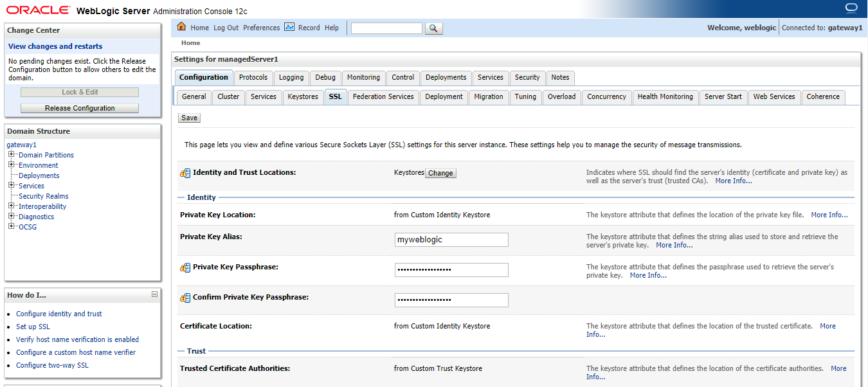Switch to the Debug tab
Image resolution: width=868 pixels, height=387 pixels.
[325, 77]
